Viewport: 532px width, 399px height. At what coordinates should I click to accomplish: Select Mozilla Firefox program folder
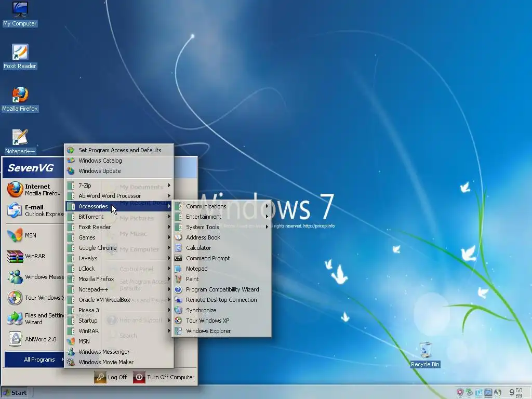click(x=119, y=279)
